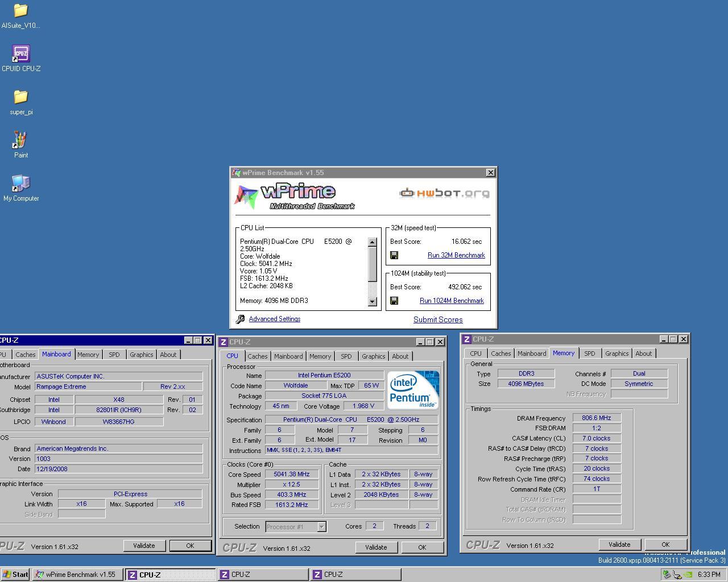
Task: Run the 32M Benchmark
Action: (x=456, y=255)
